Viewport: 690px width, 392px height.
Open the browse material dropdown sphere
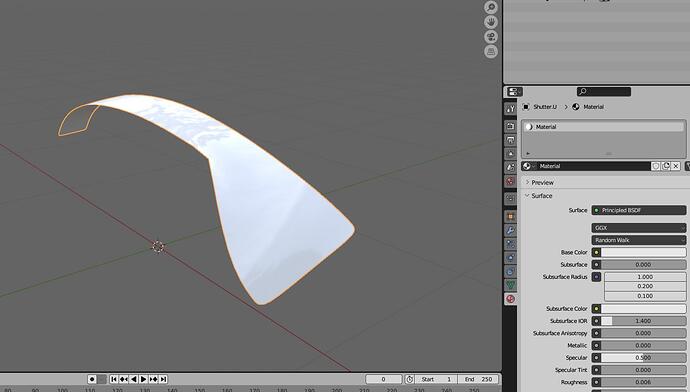529,166
